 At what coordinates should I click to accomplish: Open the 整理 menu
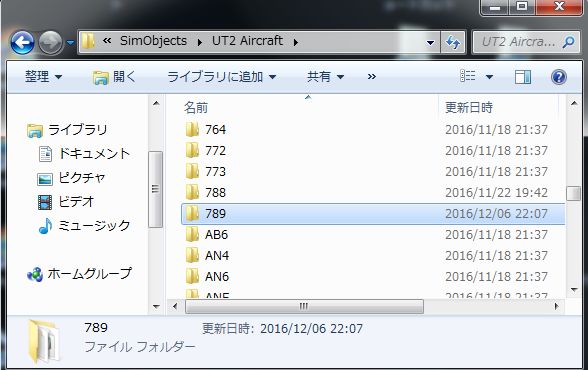pyautogui.click(x=43, y=77)
